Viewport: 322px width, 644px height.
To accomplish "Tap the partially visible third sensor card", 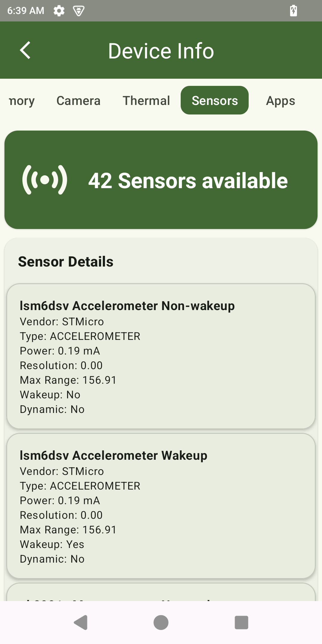I will [x=161, y=593].
